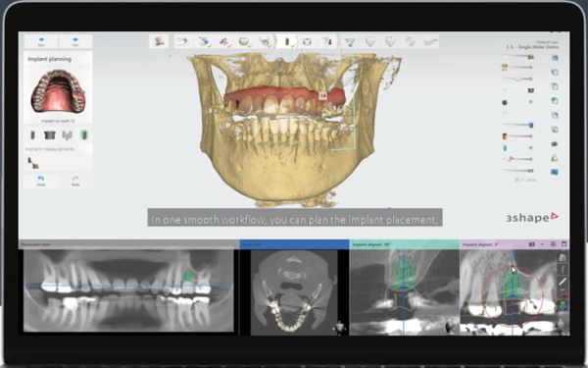Click the third opacity slider with middle handle

click(x=517, y=79)
